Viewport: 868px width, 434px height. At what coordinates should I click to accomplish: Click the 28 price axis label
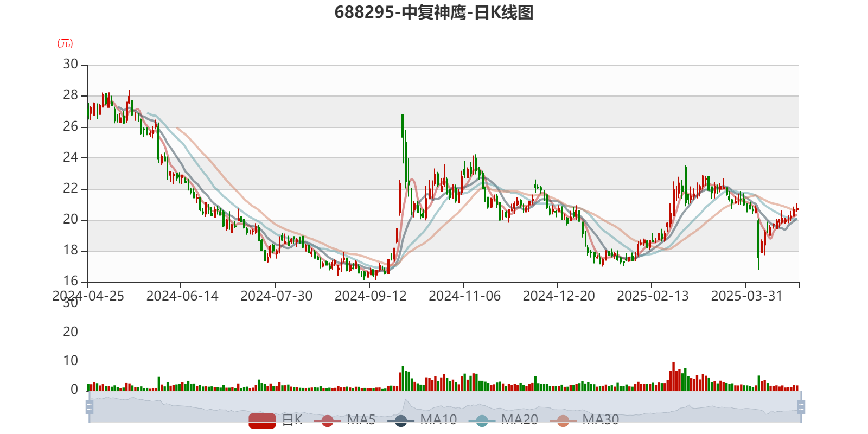coord(71,95)
